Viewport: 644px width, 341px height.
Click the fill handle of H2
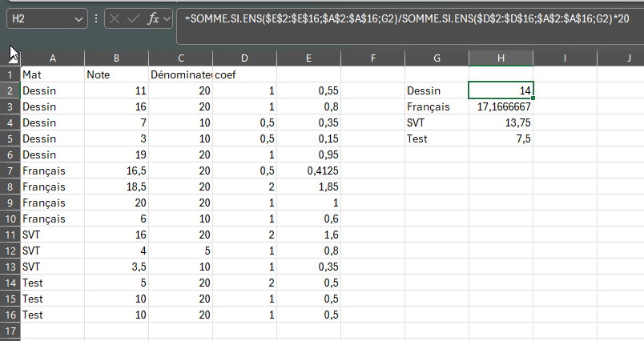[533, 98]
